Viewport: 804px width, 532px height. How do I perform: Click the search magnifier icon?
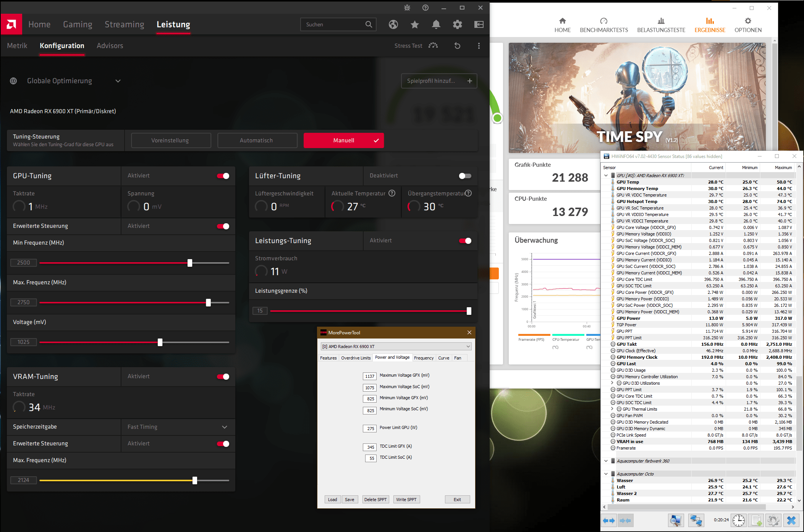[x=369, y=24]
